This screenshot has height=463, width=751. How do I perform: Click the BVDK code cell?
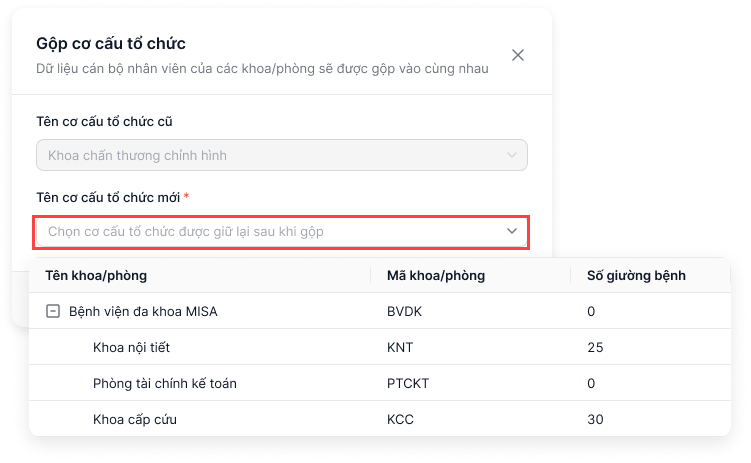pyautogui.click(x=405, y=311)
